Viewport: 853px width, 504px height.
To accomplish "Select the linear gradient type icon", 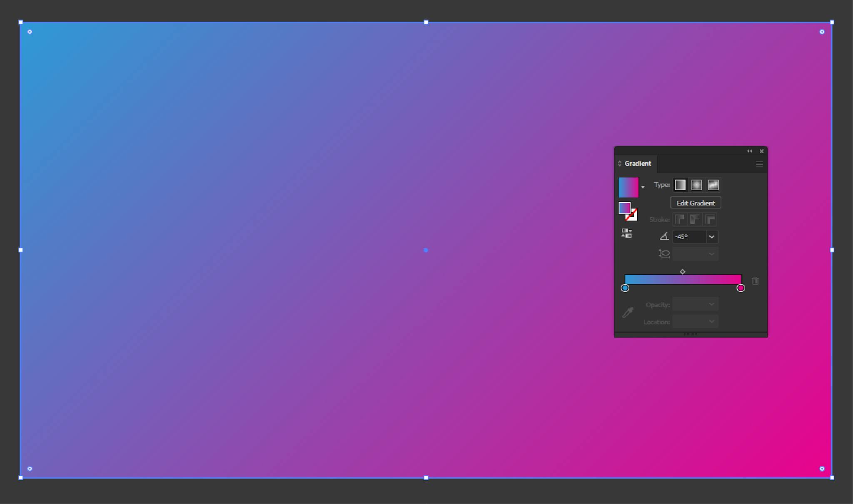I will tap(680, 185).
